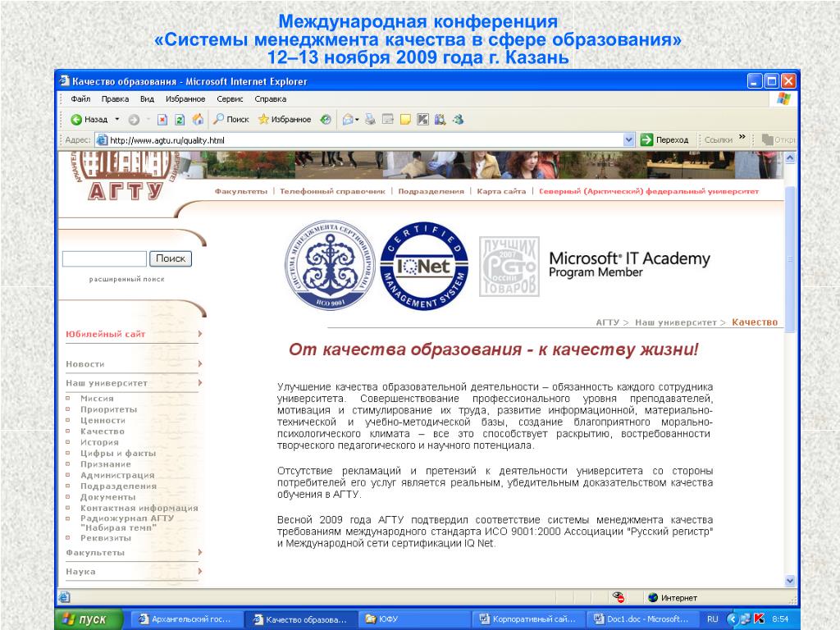
Task: Open the Карта сайта link
Action: pyautogui.click(x=501, y=191)
